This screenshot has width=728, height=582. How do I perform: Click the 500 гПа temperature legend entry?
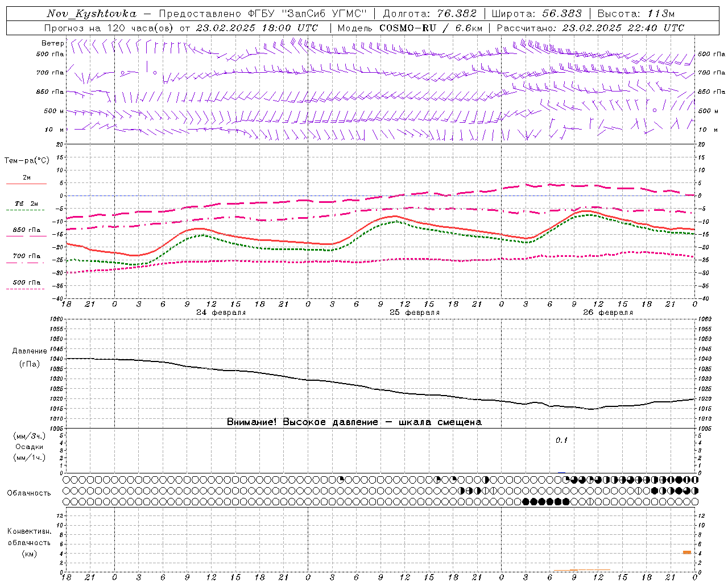(x=26, y=282)
